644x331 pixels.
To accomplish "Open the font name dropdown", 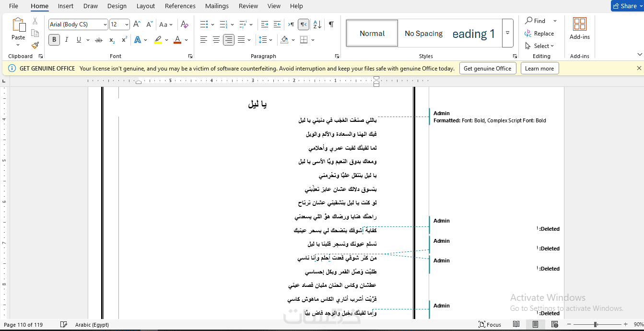I will pyautogui.click(x=105, y=24).
